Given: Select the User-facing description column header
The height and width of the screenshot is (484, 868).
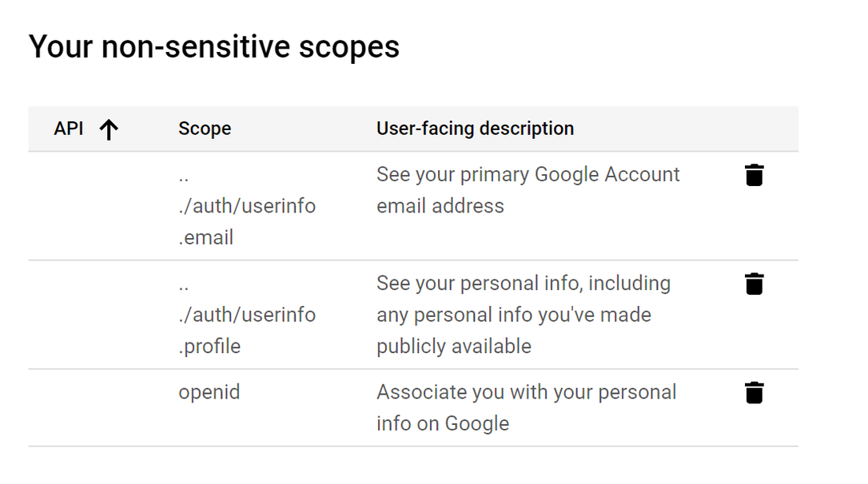Looking at the screenshot, I should point(475,129).
